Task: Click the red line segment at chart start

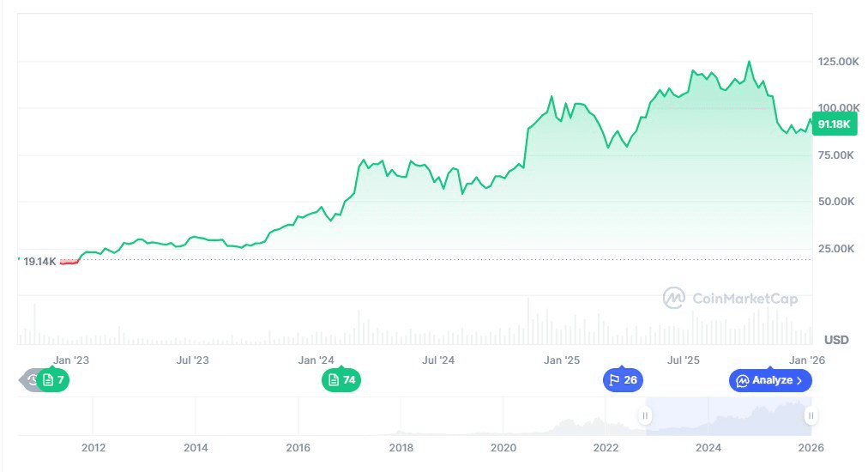Action: coord(69,262)
